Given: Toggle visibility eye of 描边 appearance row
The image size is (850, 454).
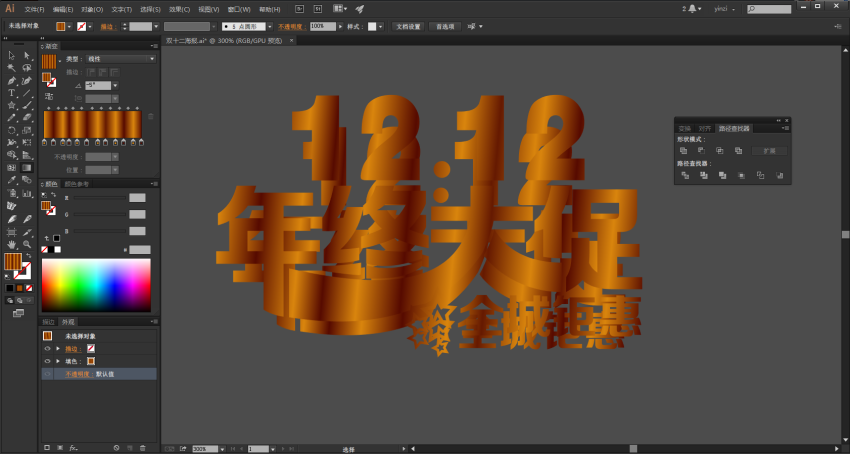Looking at the screenshot, I should 48,349.
